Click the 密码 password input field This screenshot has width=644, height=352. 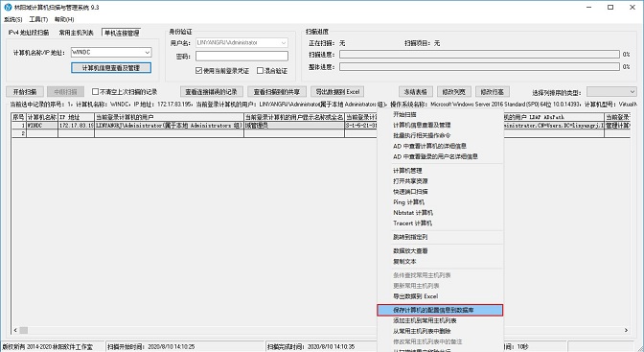pos(241,57)
